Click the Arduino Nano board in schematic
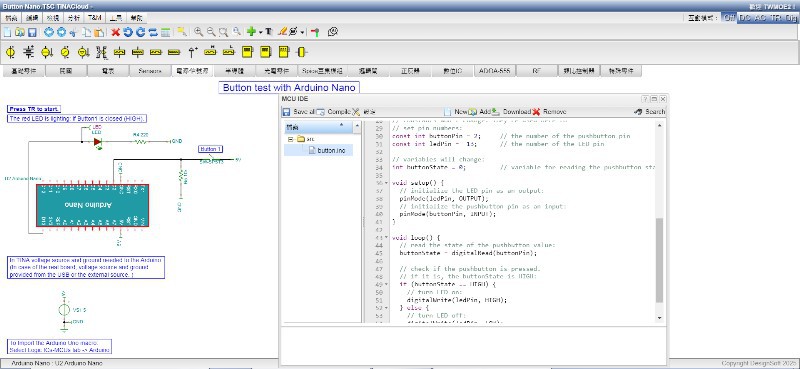This screenshot has width=800, height=369. pyautogui.click(x=92, y=205)
